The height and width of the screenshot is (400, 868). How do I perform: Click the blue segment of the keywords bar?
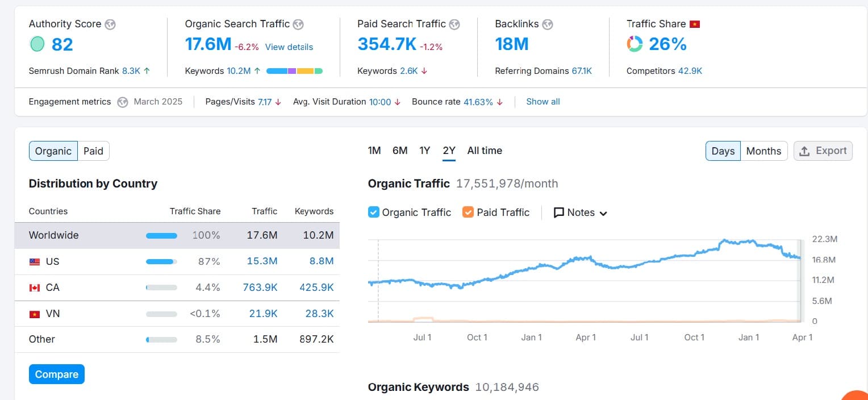pos(277,71)
